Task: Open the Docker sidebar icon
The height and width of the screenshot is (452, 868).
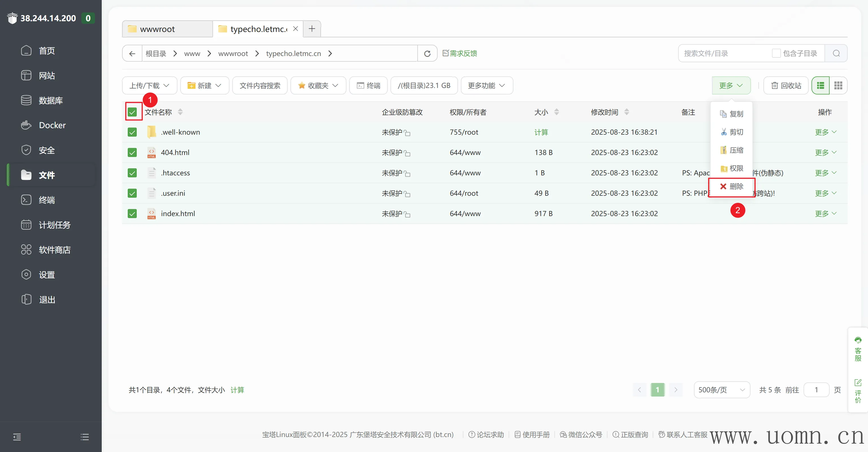Action: [x=26, y=125]
